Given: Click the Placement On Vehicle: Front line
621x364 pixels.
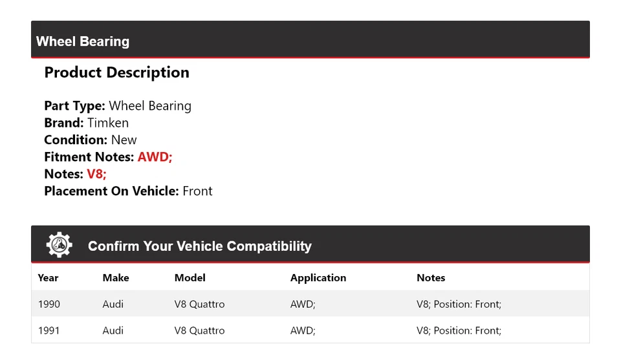Looking at the screenshot, I should [x=128, y=191].
